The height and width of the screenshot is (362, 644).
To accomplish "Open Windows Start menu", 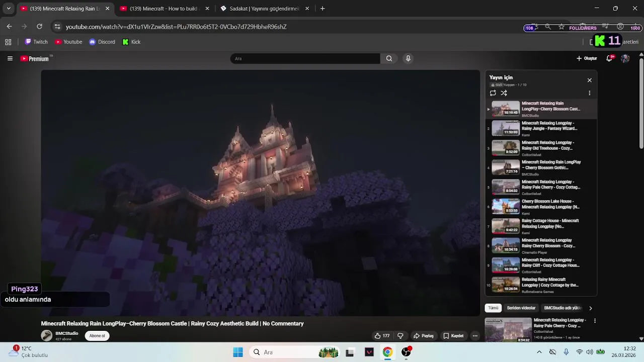I will click(238, 352).
